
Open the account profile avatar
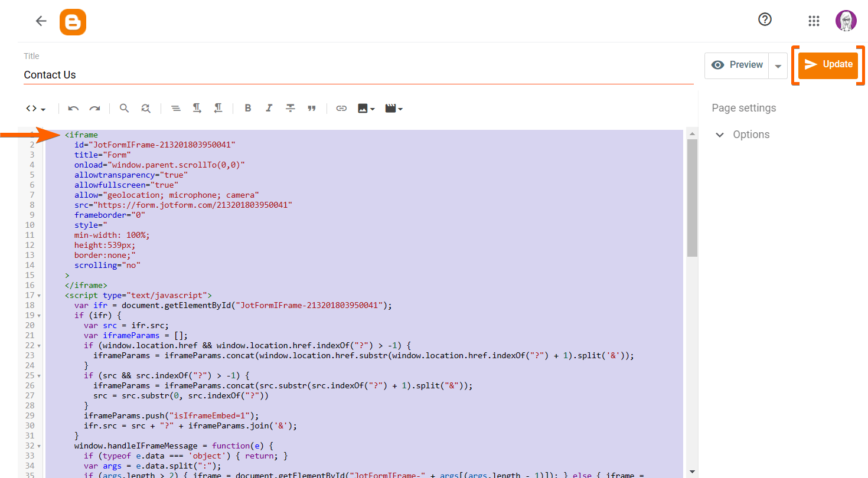tap(846, 21)
